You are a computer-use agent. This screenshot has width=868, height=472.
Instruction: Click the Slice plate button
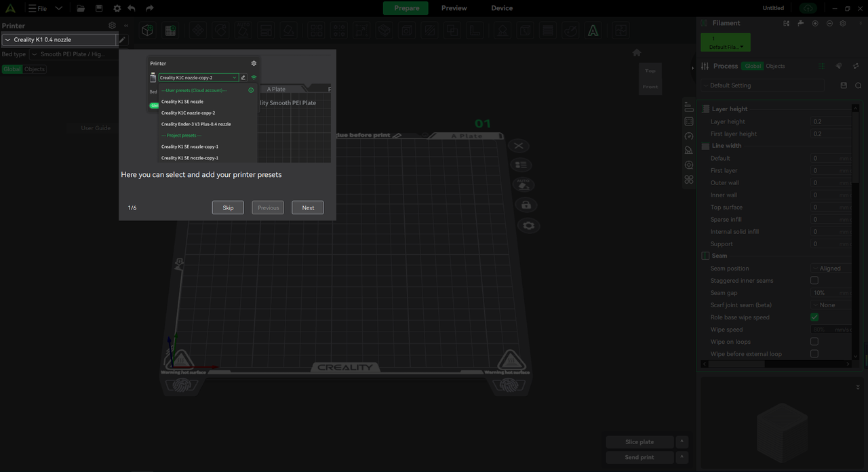coord(639,441)
